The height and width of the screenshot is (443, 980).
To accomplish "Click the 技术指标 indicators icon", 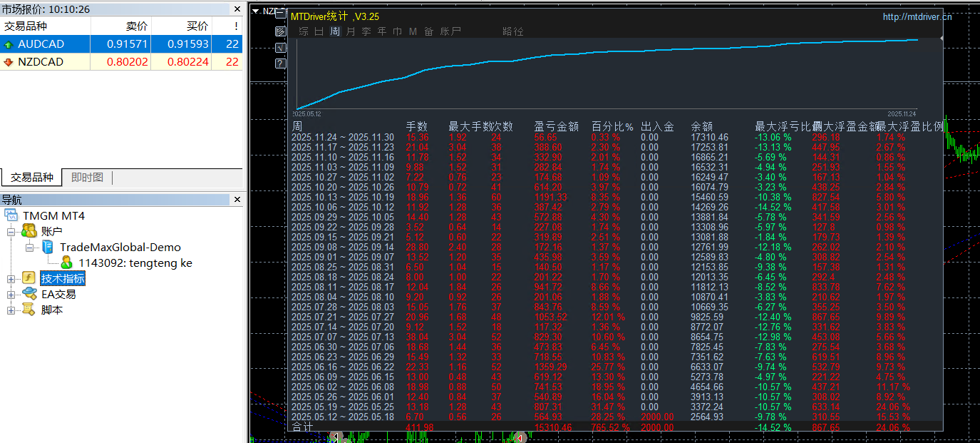I will (x=29, y=278).
